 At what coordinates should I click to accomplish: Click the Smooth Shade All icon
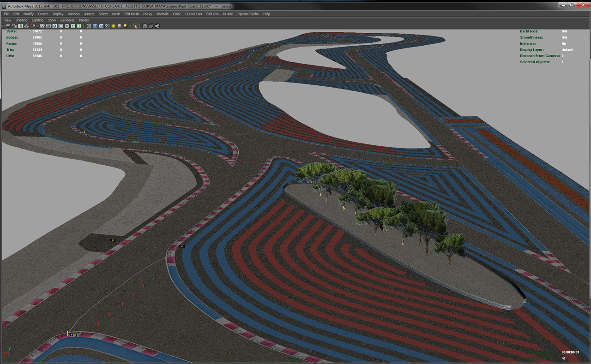(95, 26)
